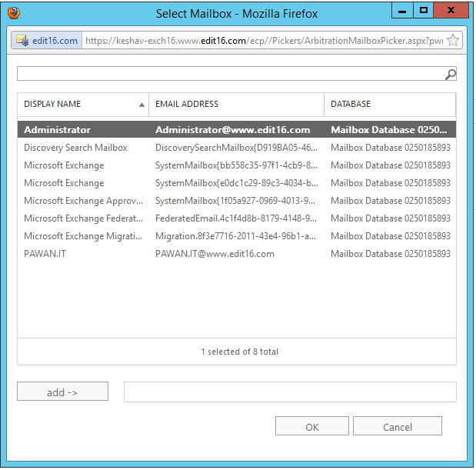
Task: Click the EMAIL ADDRESS column header
Action: [236, 104]
